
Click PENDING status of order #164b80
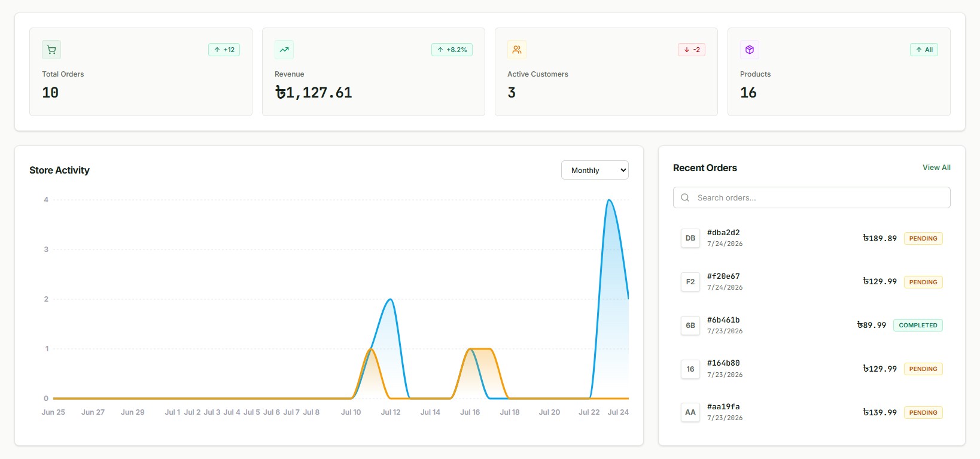click(923, 369)
